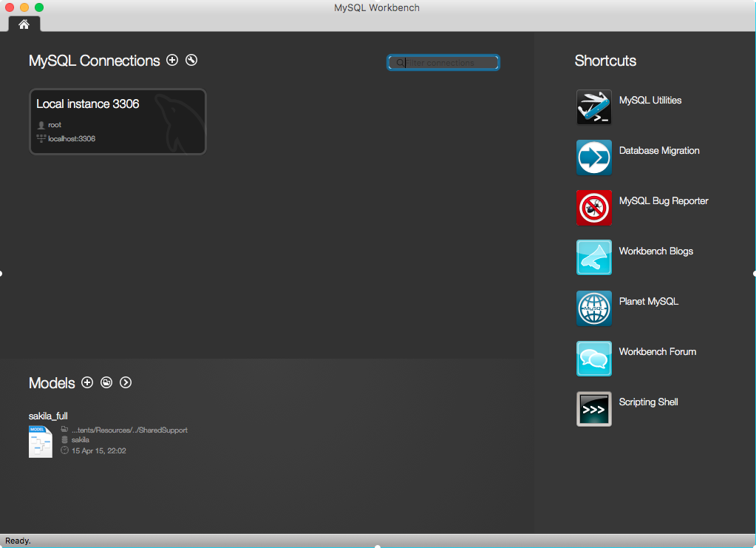Launch the Database Migration icon
The width and height of the screenshot is (756, 548).
point(594,158)
